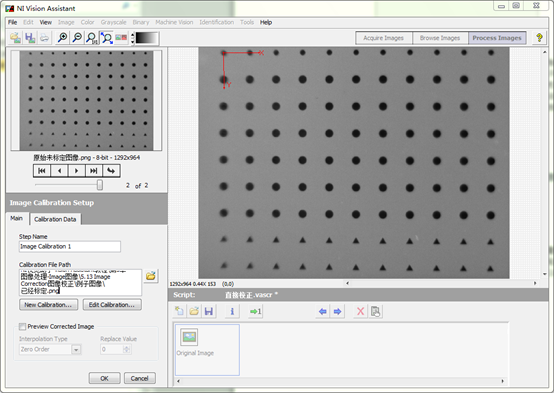Click the two-image display mode icon
Viewport: 554px width, 393px height.
point(121,38)
